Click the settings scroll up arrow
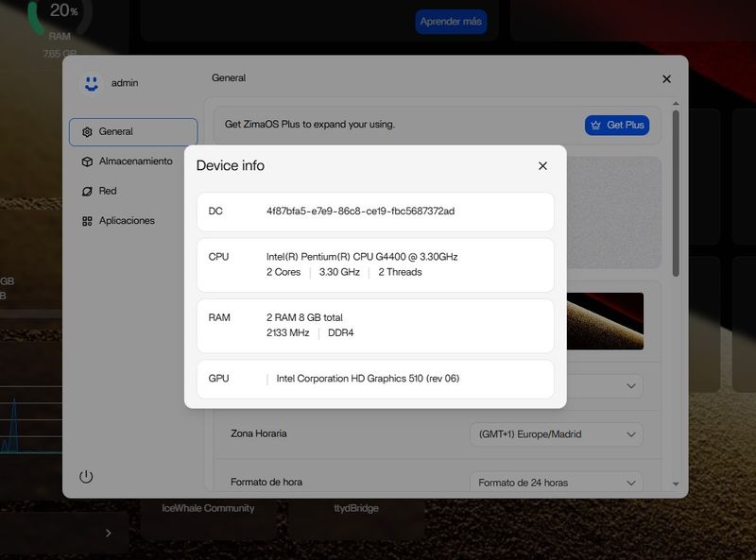Image resolution: width=756 pixels, height=560 pixels. (x=676, y=104)
